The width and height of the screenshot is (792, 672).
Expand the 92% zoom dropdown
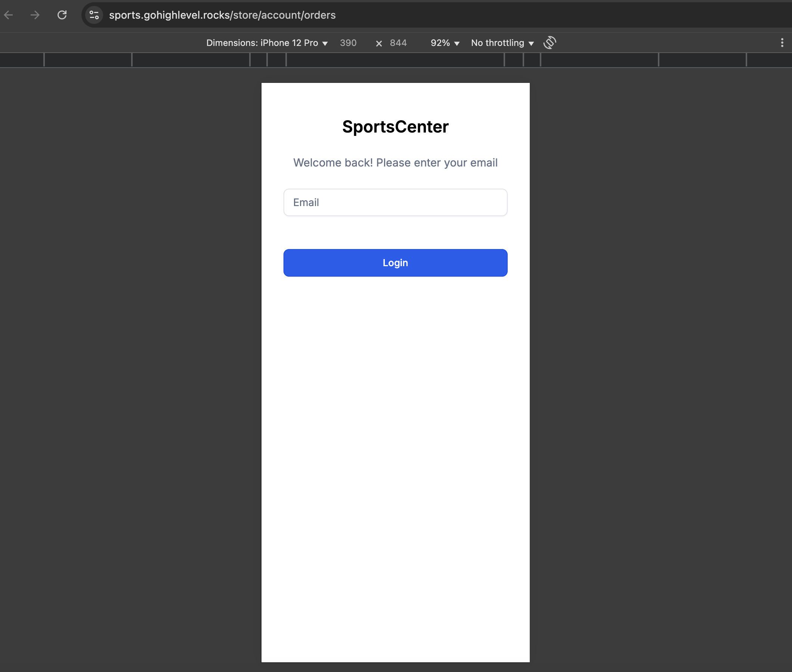click(x=445, y=43)
